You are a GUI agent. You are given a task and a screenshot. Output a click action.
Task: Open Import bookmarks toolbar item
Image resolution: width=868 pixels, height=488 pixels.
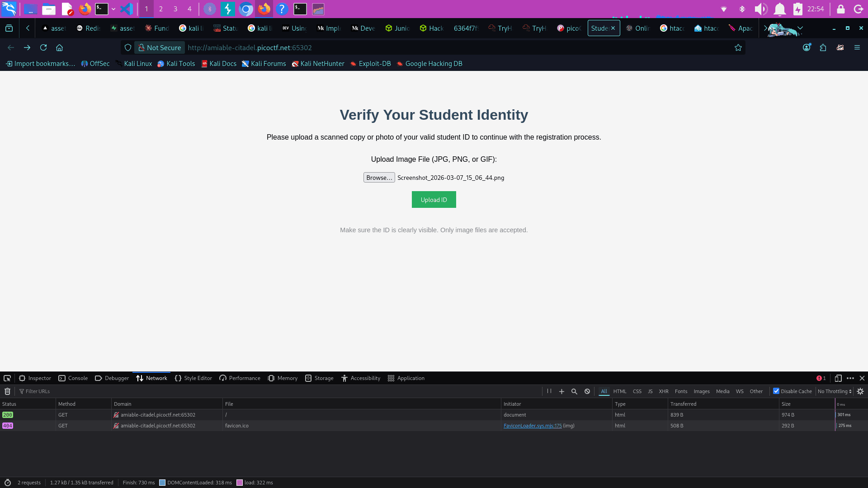click(x=40, y=64)
